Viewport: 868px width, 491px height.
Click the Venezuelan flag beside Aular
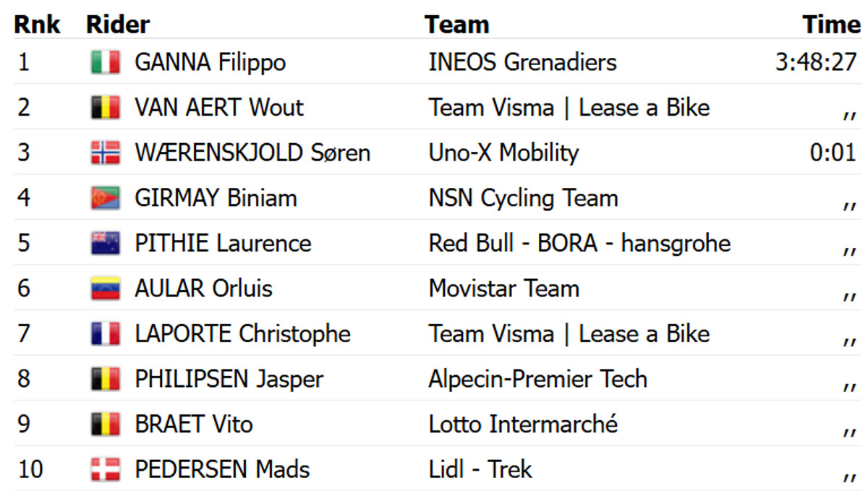[x=106, y=289]
